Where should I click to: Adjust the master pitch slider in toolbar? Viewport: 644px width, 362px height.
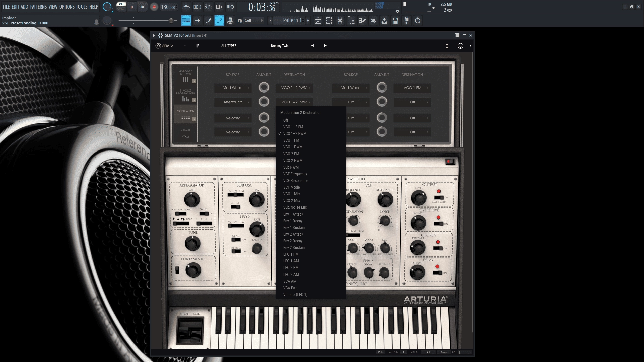[x=148, y=21]
